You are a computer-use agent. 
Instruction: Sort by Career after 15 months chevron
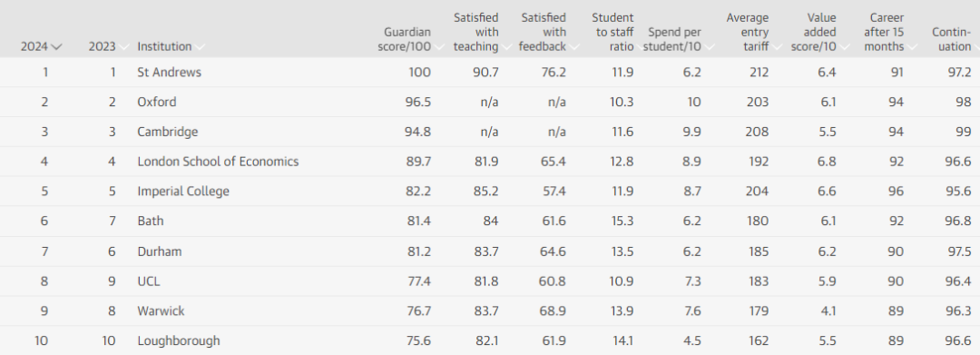[912, 47]
